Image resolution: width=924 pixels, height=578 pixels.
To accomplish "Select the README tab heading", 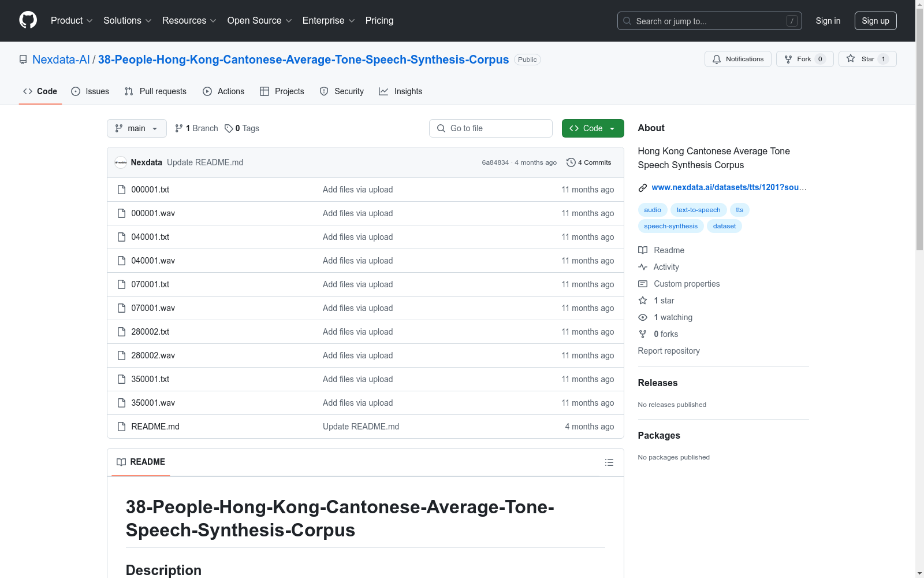I will [x=141, y=462].
